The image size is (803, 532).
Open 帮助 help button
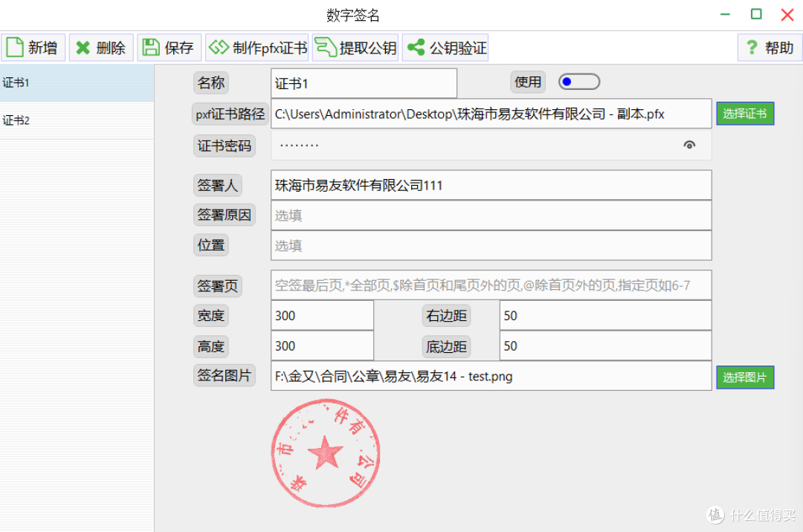pos(770,48)
